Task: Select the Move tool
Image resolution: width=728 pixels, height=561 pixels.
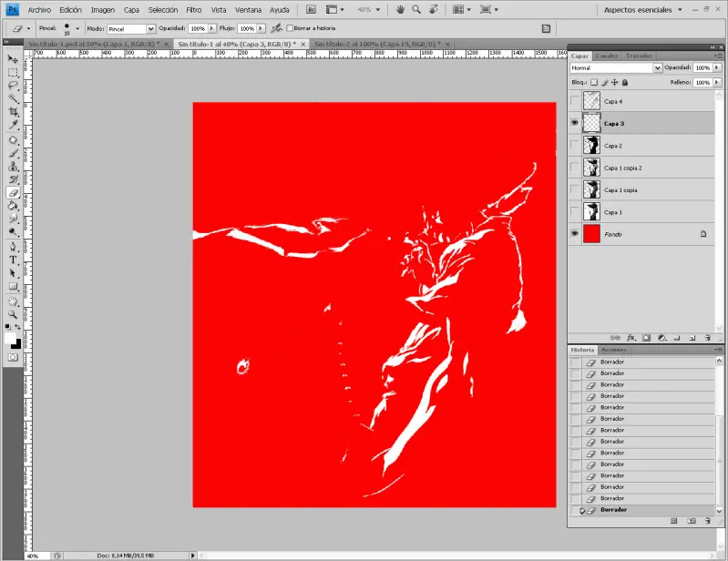Action: point(13,59)
